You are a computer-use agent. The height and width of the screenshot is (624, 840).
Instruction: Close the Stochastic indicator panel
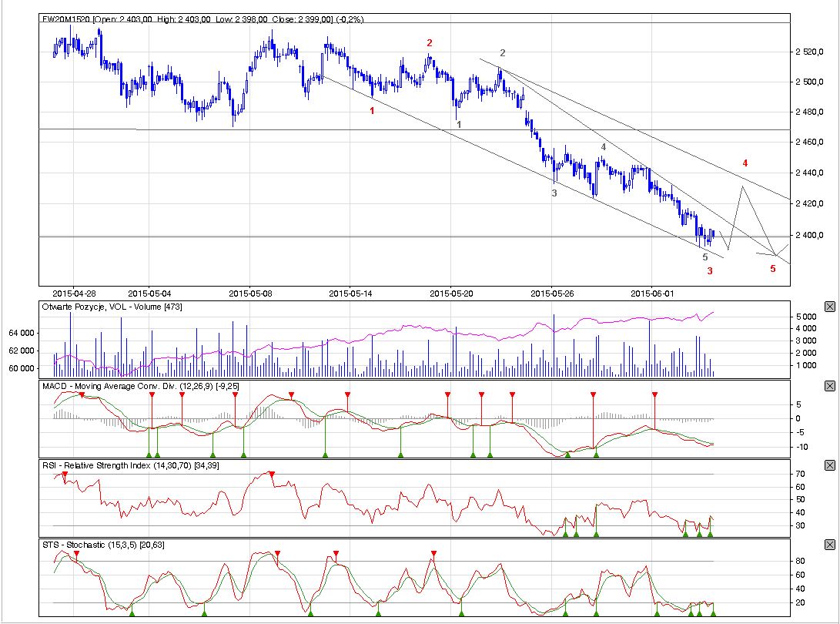[x=829, y=545]
